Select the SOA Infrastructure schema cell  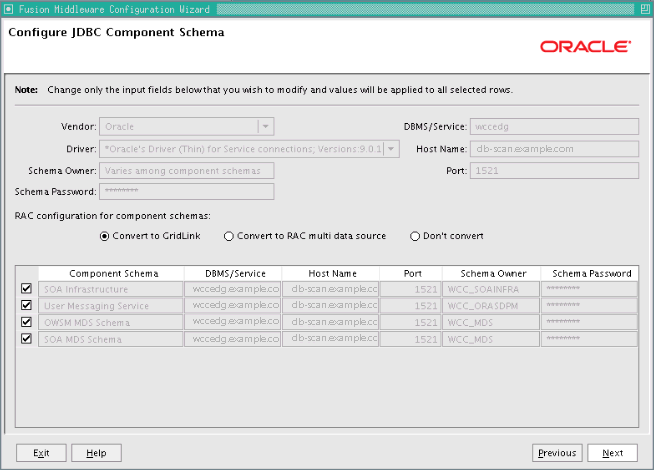pos(111,289)
